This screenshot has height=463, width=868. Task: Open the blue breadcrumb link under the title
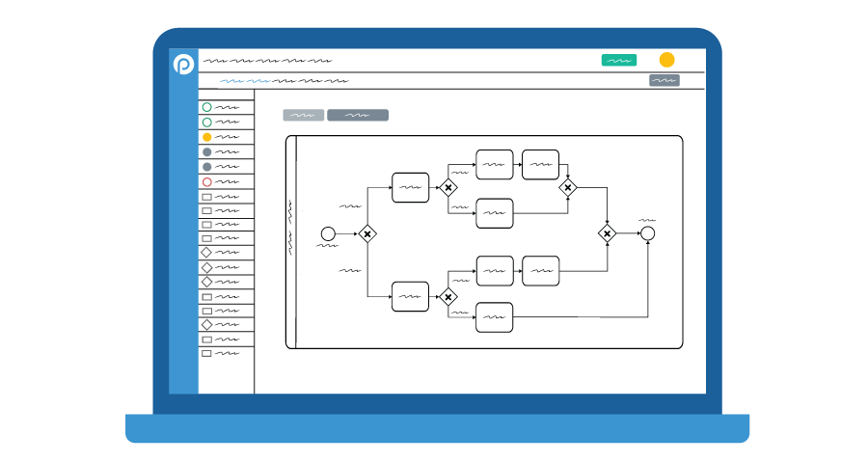click(245, 81)
